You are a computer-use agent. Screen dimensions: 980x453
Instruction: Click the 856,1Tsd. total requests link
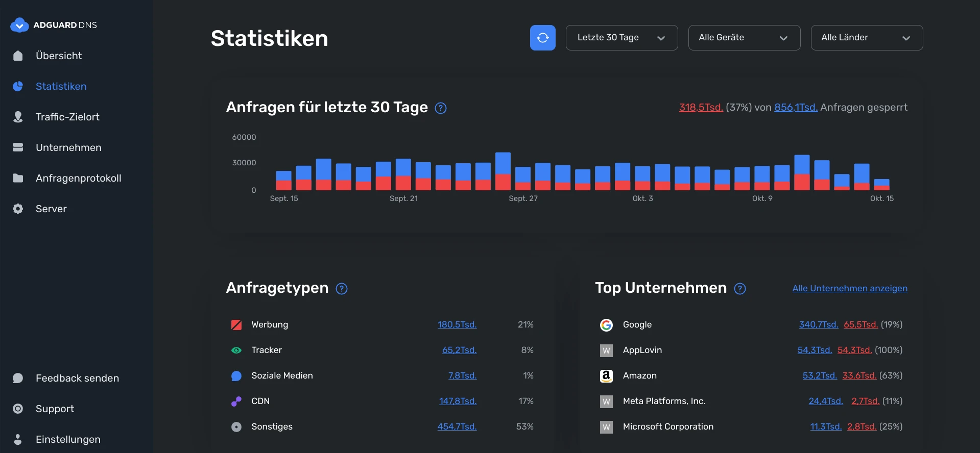click(796, 108)
